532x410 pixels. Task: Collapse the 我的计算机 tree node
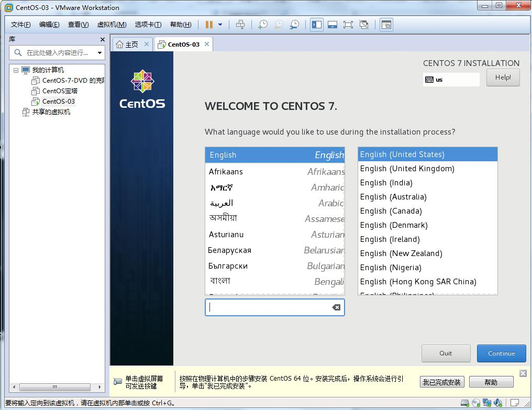(16, 70)
